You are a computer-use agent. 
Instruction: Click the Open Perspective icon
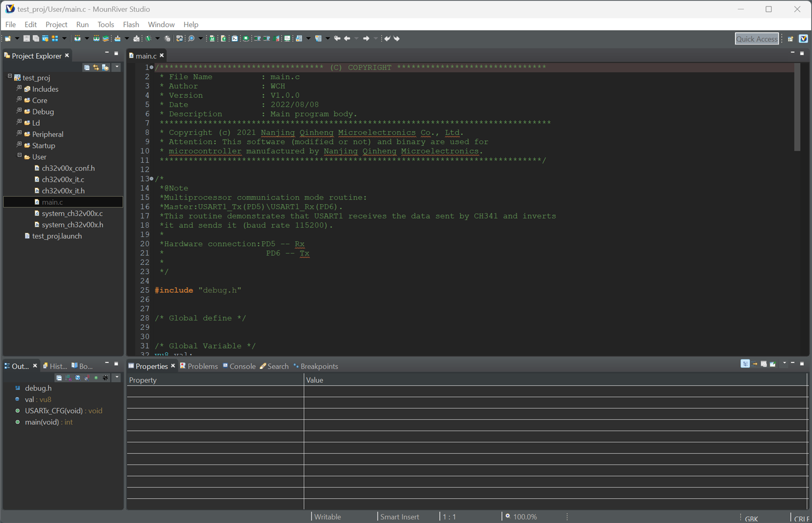click(790, 38)
